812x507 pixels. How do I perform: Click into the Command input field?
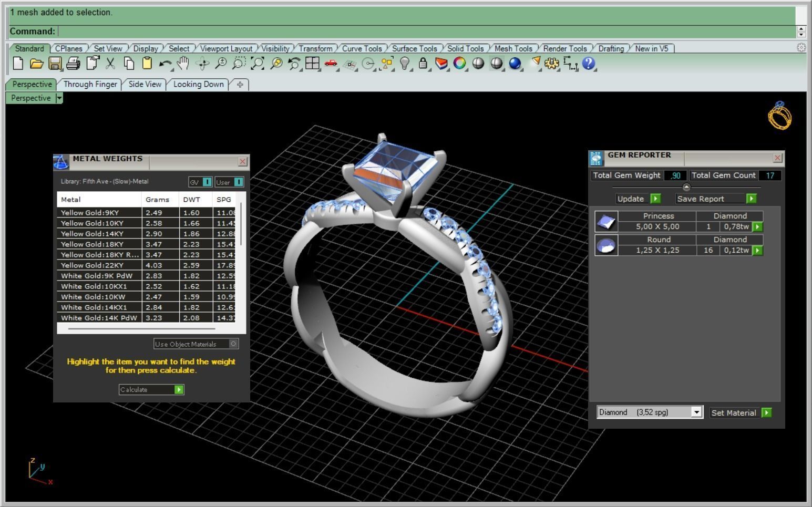427,32
